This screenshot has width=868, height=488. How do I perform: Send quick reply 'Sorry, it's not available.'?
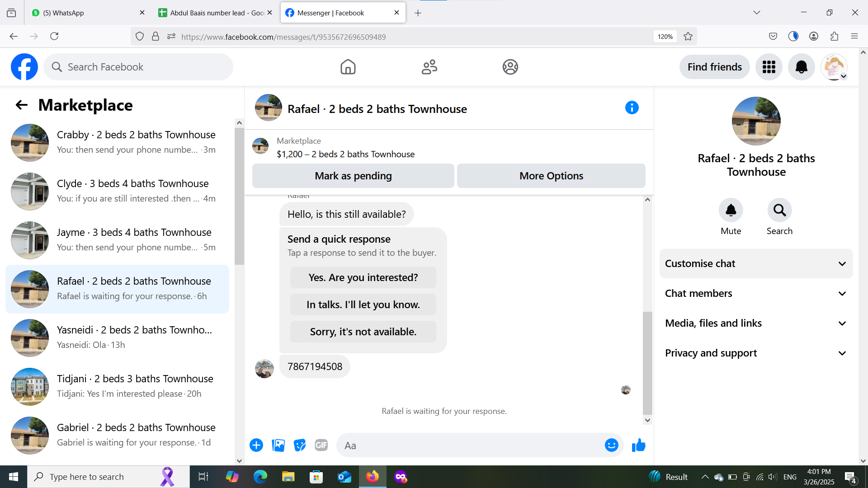pyautogui.click(x=363, y=332)
